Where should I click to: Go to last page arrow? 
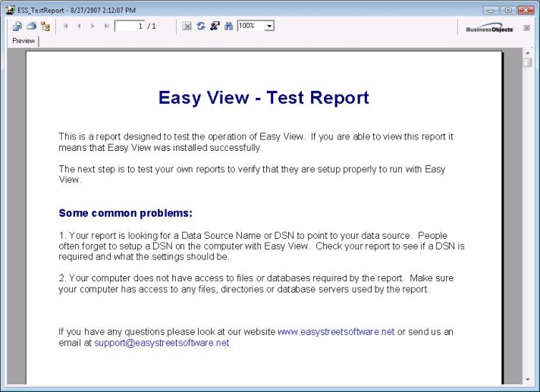pyautogui.click(x=106, y=26)
